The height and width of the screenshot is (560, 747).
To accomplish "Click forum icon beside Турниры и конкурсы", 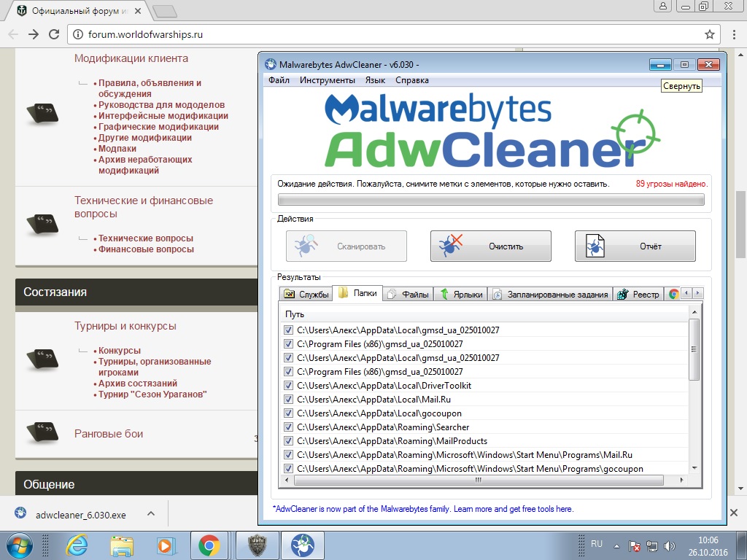I will [x=42, y=359].
